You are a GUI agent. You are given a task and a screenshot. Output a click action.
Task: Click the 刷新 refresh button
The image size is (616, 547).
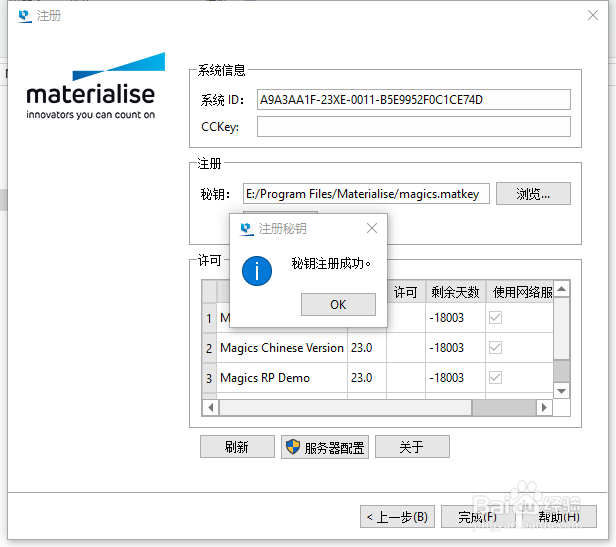(x=237, y=446)
